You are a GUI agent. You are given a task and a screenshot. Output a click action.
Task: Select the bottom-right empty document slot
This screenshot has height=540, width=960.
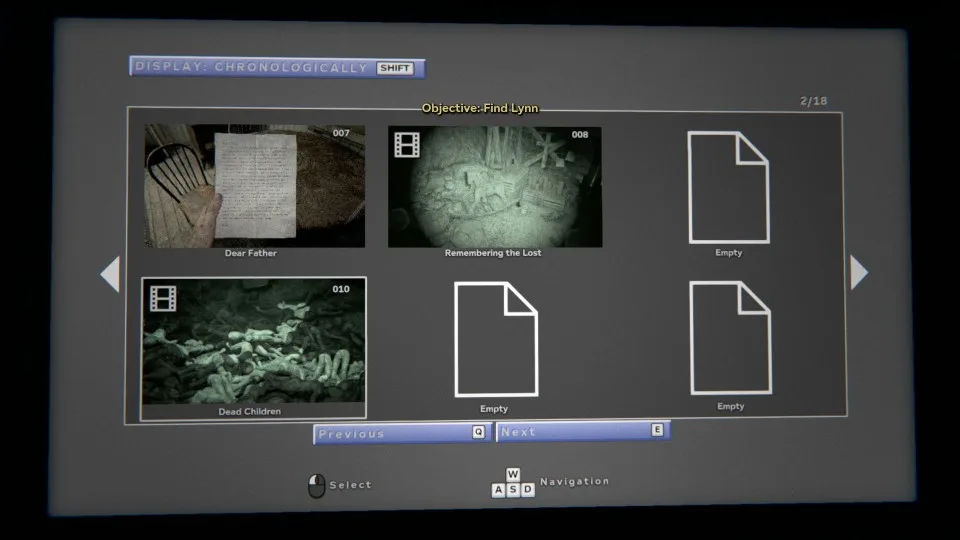730,337
